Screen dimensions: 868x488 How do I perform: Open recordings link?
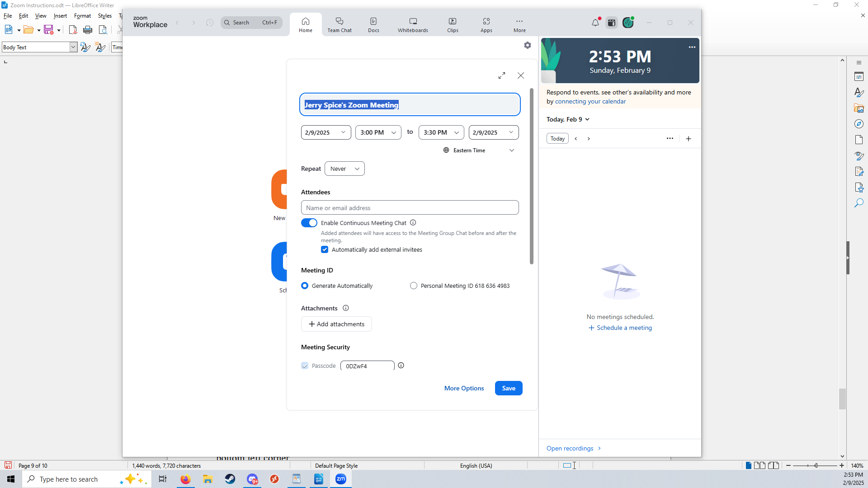(574, 448)
